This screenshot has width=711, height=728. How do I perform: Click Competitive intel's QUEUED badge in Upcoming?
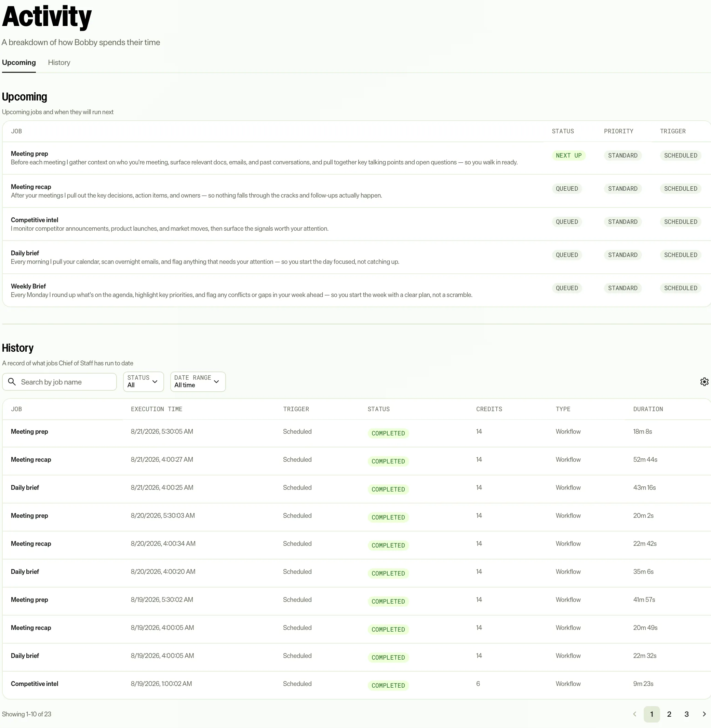click(566, 222)
